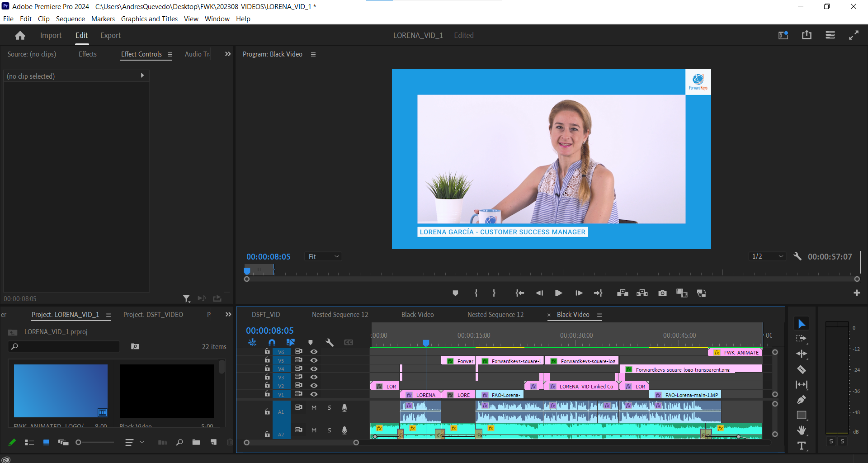Select the Hand tool
This screenshot has width=868, height=463.
pos(802,430)
